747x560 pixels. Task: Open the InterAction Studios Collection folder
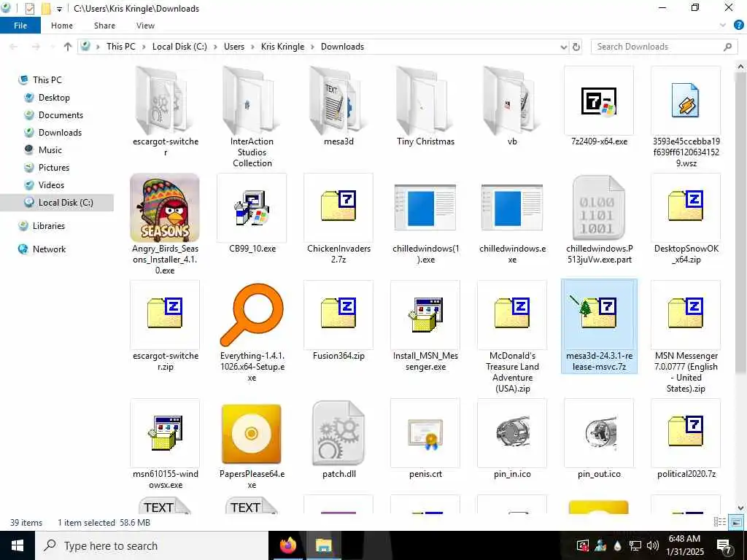click(252, 117)
